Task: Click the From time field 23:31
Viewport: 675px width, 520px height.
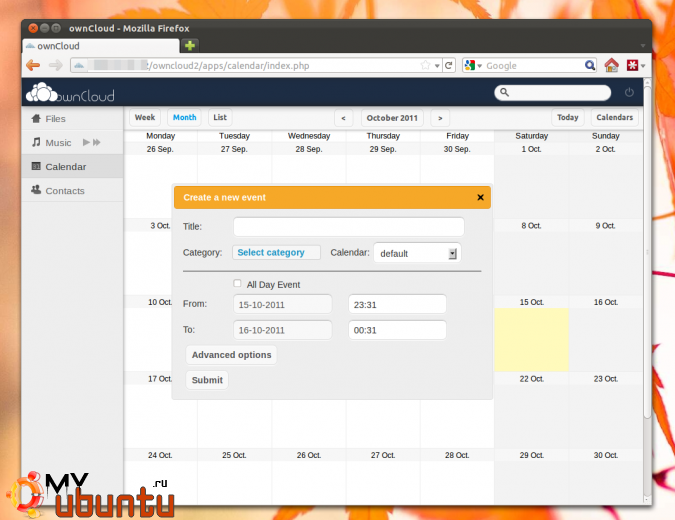Action: point(397,304)
